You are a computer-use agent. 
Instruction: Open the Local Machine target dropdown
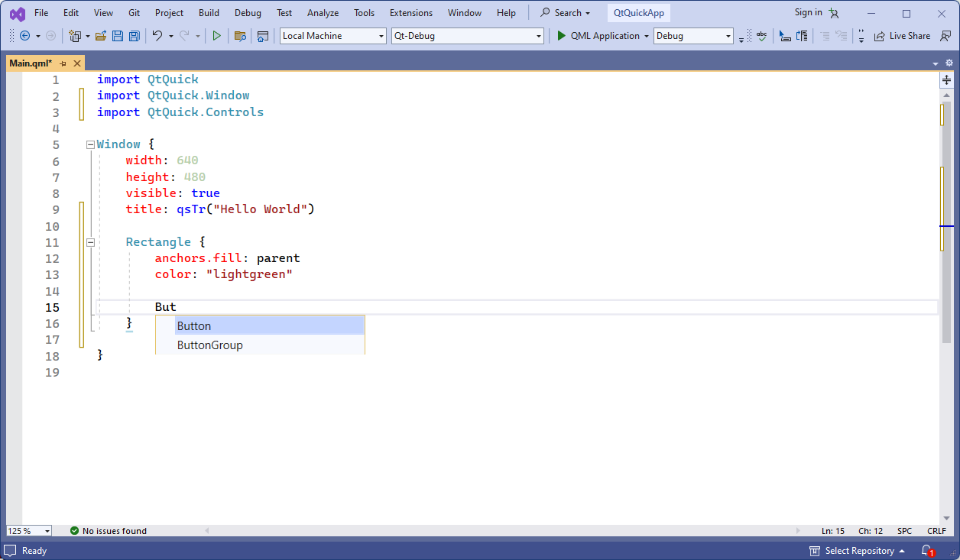pyautogui.click(x=381, y=35)
